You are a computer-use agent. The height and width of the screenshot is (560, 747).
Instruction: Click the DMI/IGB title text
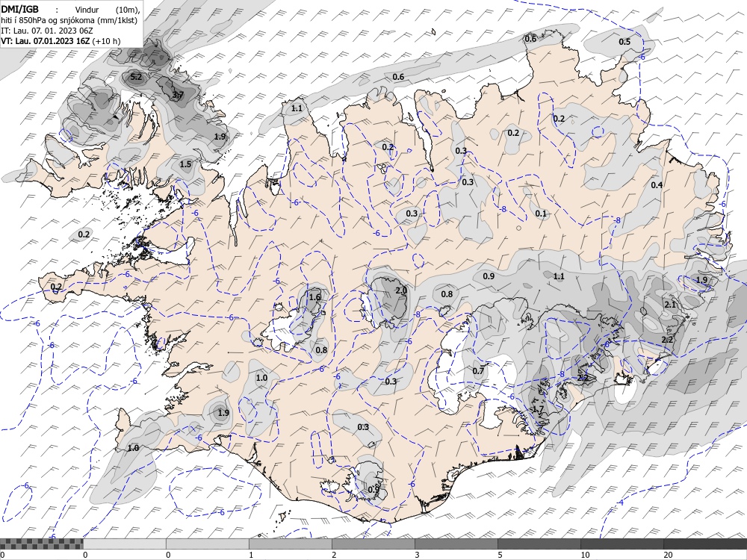pos(19,9)
